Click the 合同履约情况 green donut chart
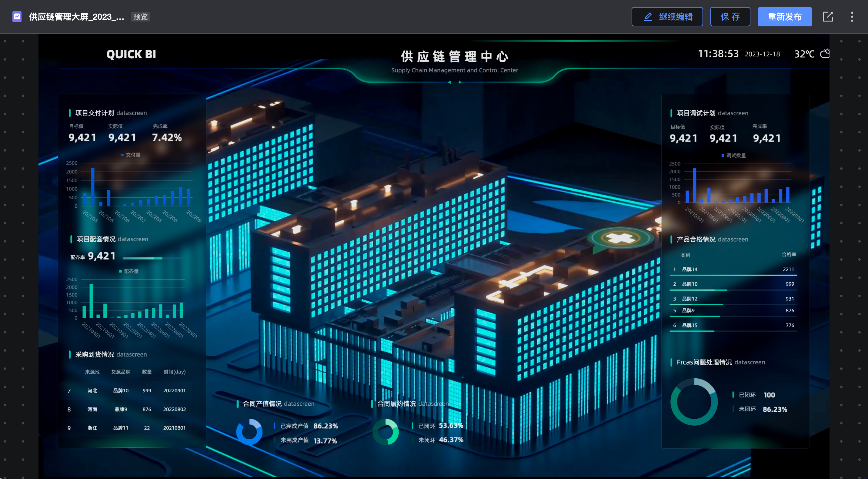This screenshot has width=868, height=479. 386,431
